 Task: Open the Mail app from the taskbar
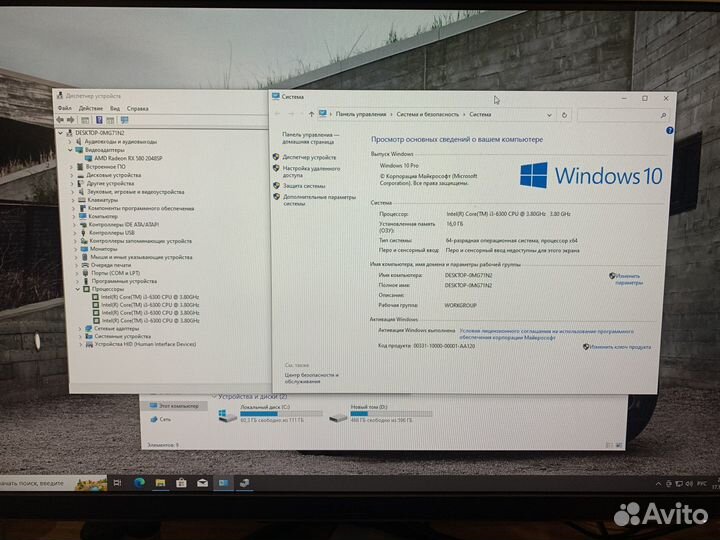(x=202, y=483)
